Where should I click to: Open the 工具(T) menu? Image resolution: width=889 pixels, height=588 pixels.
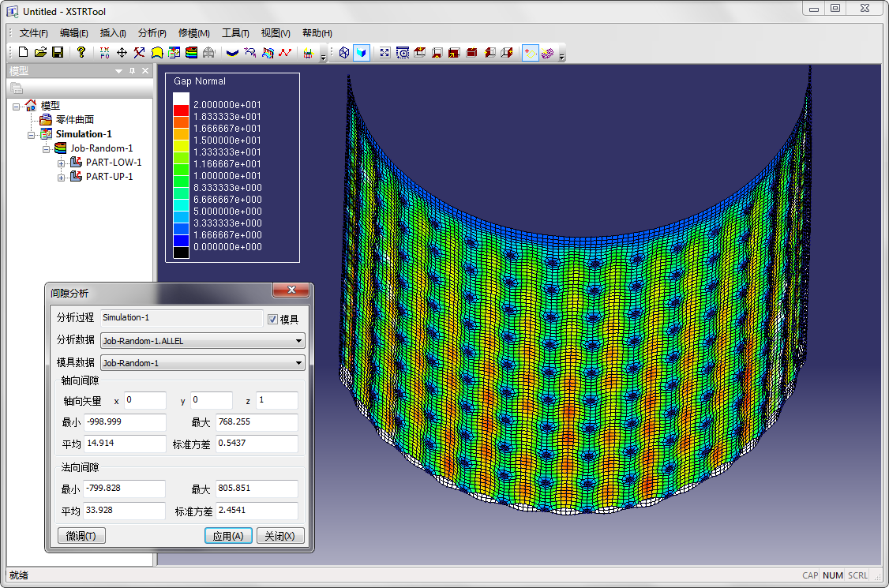point(235,33)
